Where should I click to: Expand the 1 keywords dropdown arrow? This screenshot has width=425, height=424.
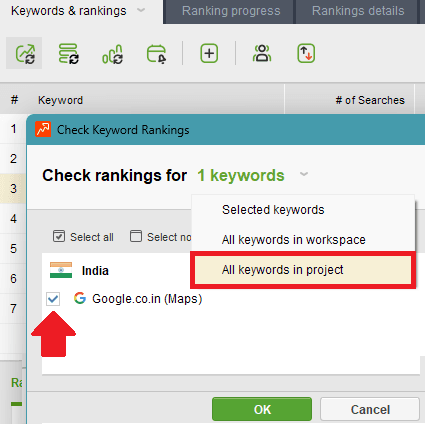[304, 174]
